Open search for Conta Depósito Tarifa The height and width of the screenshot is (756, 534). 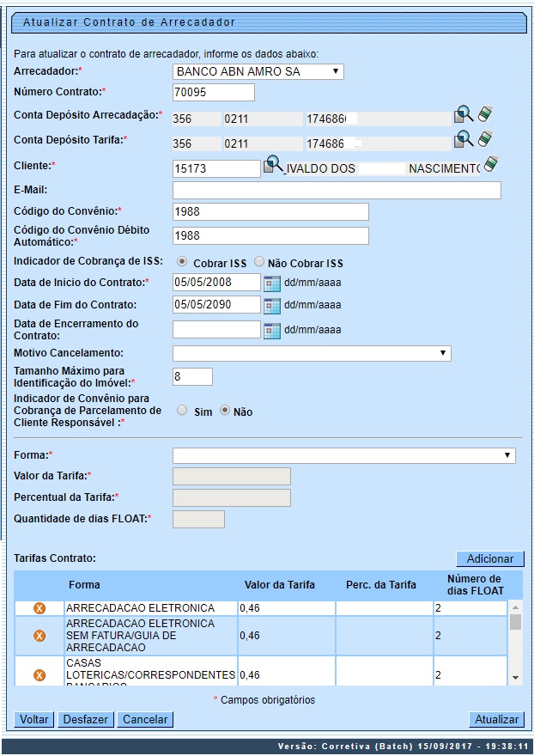pos(463,138)
